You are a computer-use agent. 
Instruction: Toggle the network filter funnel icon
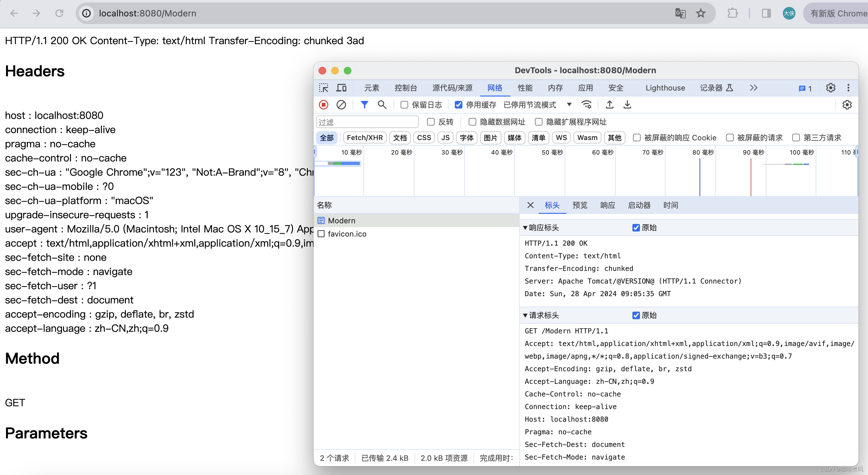tap(364, 105)
